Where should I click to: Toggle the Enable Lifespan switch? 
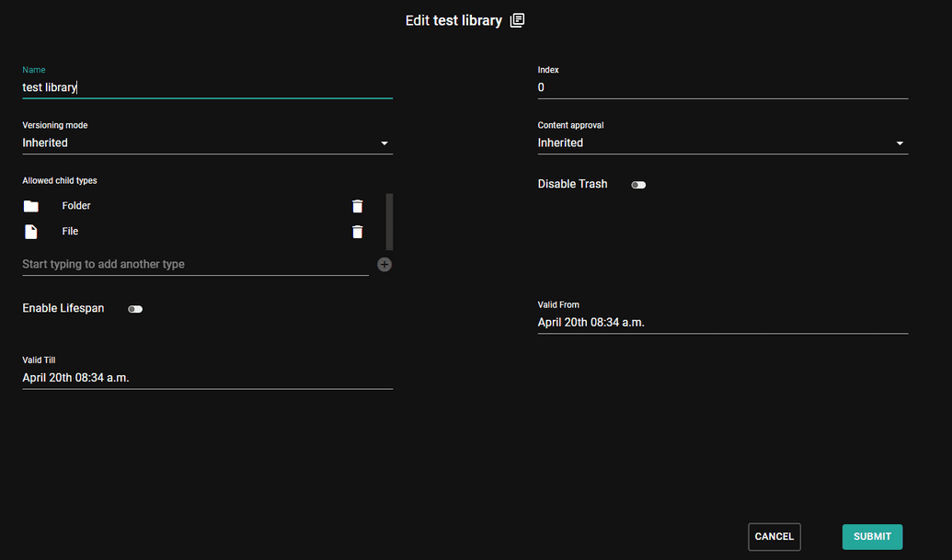(x=135, y=309)
